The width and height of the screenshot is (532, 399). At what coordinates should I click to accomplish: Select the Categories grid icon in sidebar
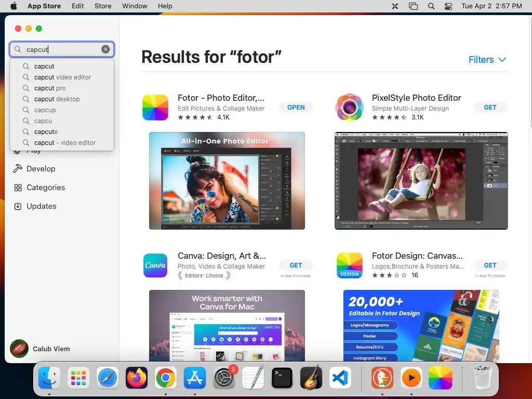point(18,188)
